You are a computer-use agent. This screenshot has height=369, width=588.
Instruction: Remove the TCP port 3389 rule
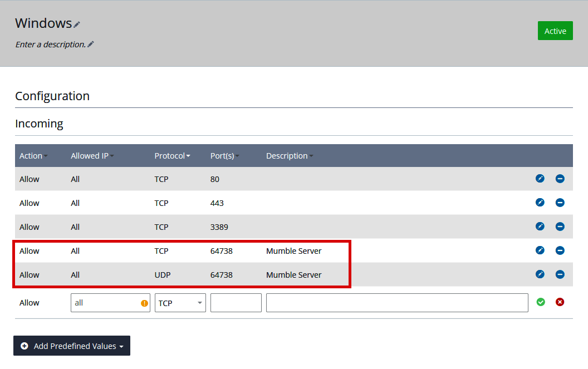pyautogui.click(x=560, y=227)
